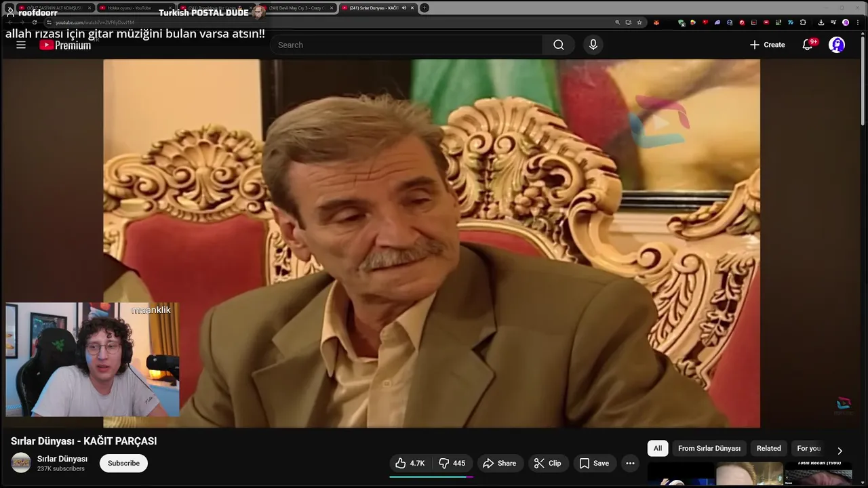The image size is (868, 488).
Task: Subscribe to Sırlar Dünyası channel
Action: [123, 463]
